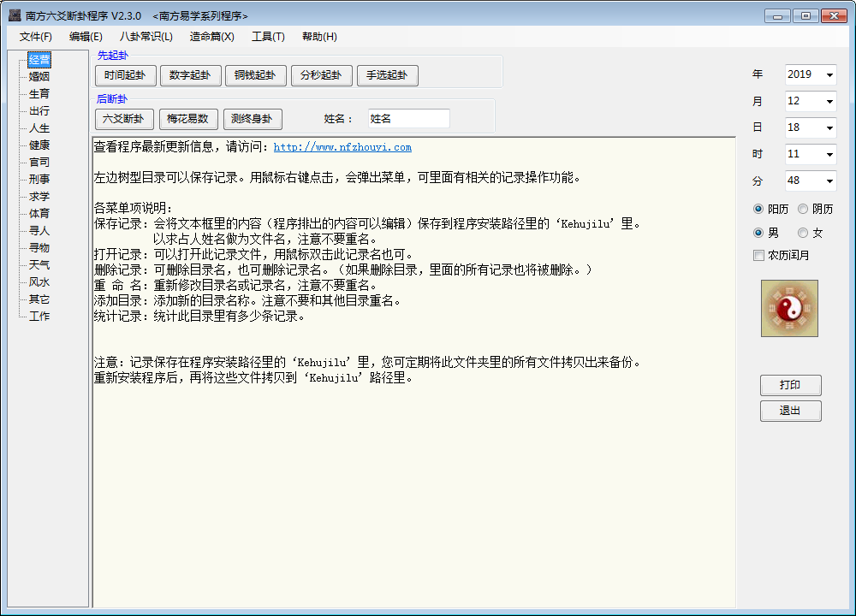
Task: Click the app icon in title bar
Action: 15,15
